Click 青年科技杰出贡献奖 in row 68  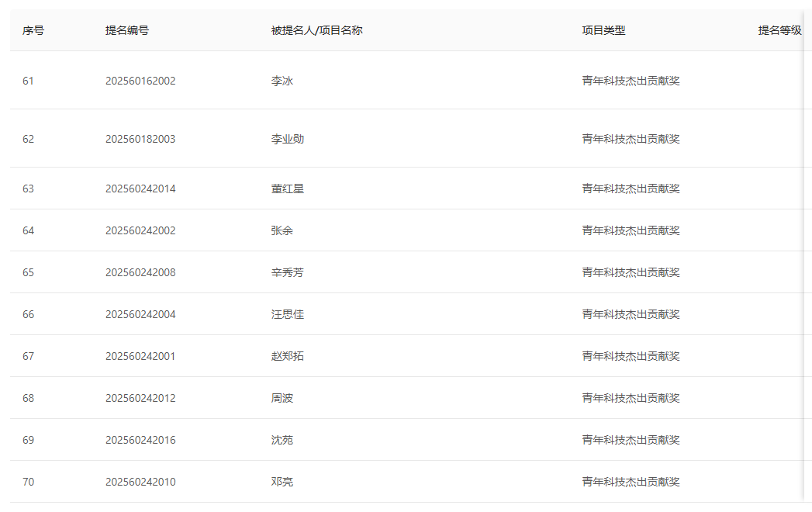tap(631, 398)
